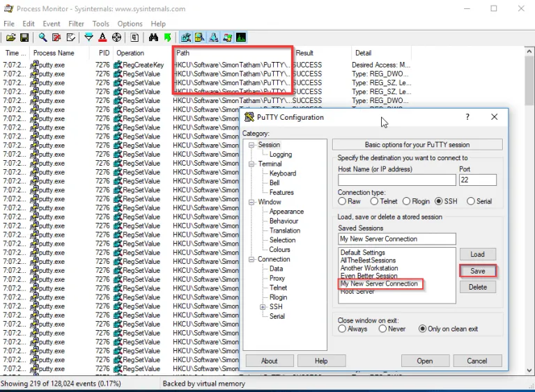The width and height of the screenshot is (535, 392).
Task: Click the crosshair target toolbar icon
Action: tap(116, 38)
